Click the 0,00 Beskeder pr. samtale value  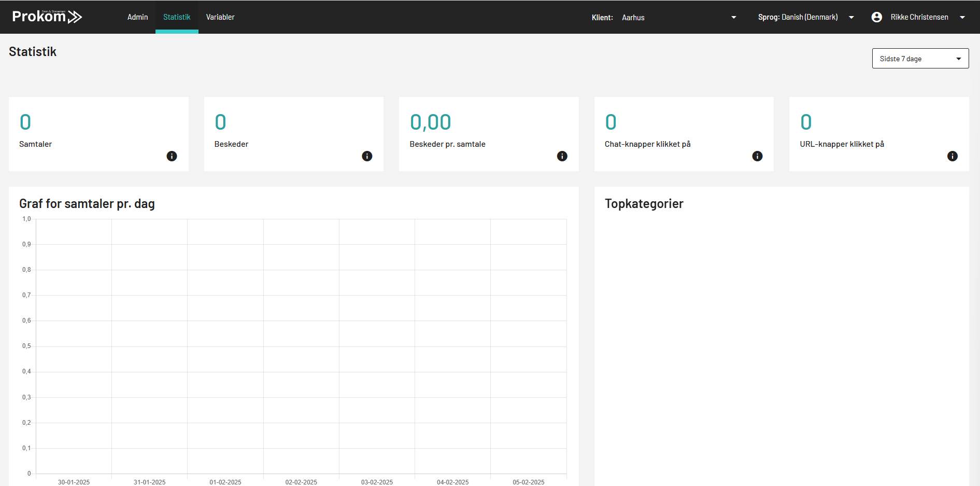point(430,122)
